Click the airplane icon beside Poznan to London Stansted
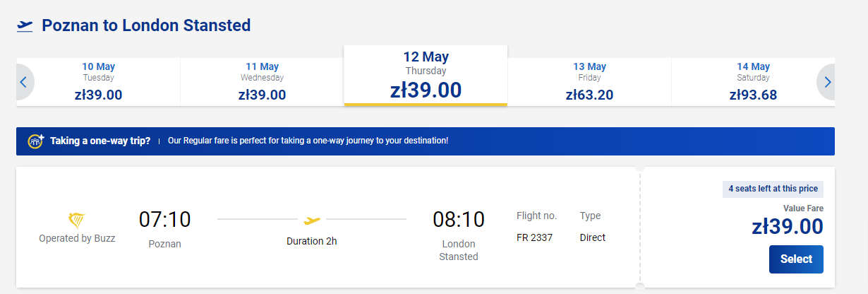Screen dimensions: 868x294 pyautogui.click(x=25, y=26)
